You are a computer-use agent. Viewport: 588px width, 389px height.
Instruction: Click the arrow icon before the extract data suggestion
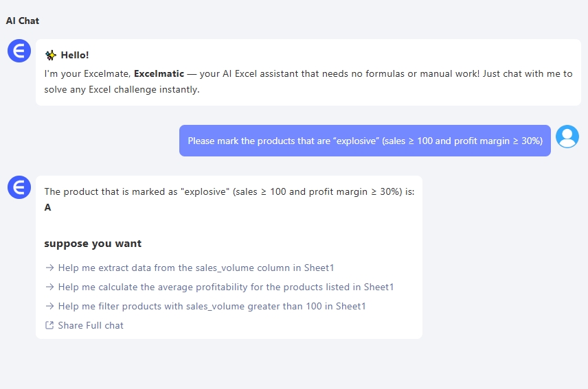[x=49, y=268]
